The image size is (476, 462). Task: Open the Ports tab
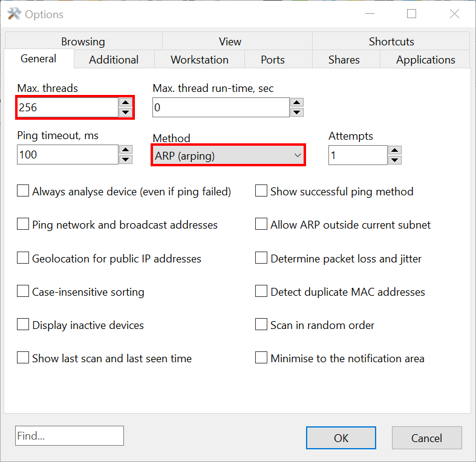pos(273,59)
